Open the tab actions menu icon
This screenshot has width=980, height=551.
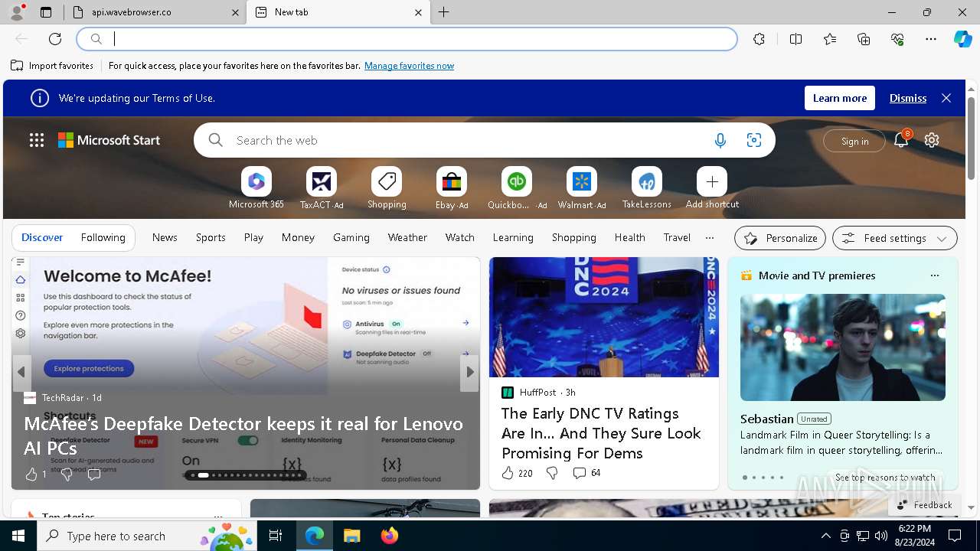point(46,12)
